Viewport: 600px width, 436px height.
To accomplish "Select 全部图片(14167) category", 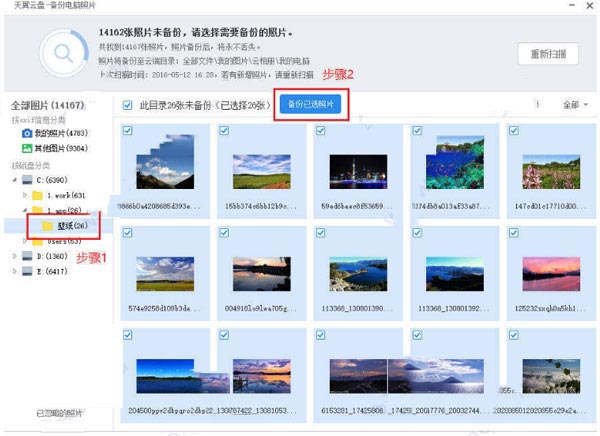I will pos(47,105).
